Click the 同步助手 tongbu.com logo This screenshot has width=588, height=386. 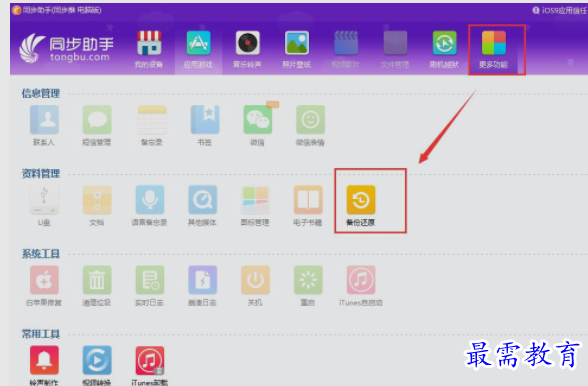66,49
